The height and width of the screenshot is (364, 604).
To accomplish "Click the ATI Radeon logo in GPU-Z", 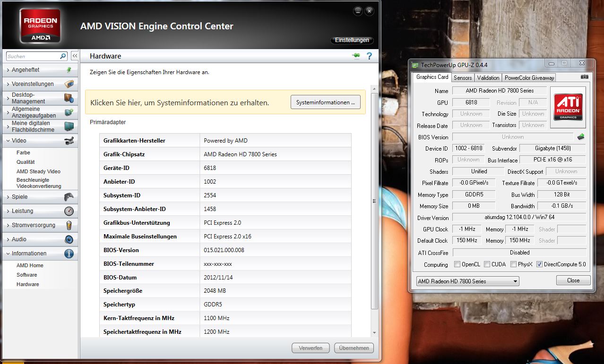I will point(569,107).
